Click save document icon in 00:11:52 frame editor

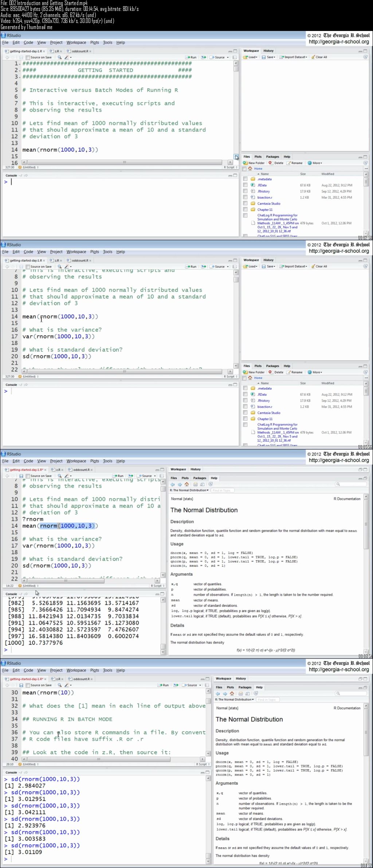21,685
